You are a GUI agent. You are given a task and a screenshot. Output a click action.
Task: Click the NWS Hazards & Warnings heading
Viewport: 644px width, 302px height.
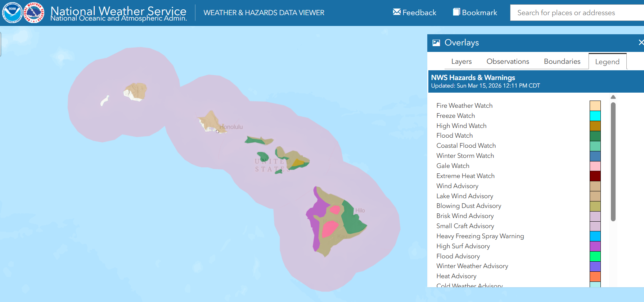tap(473, 77)
